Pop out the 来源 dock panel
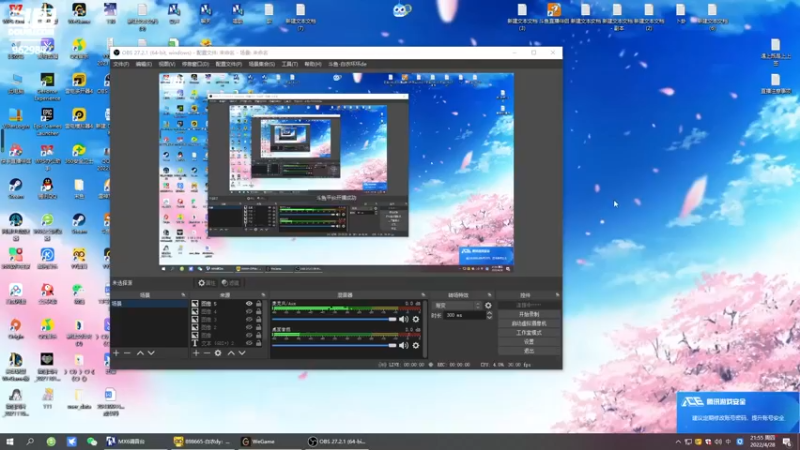The image size is (800, 450). (x=263, y=295)
